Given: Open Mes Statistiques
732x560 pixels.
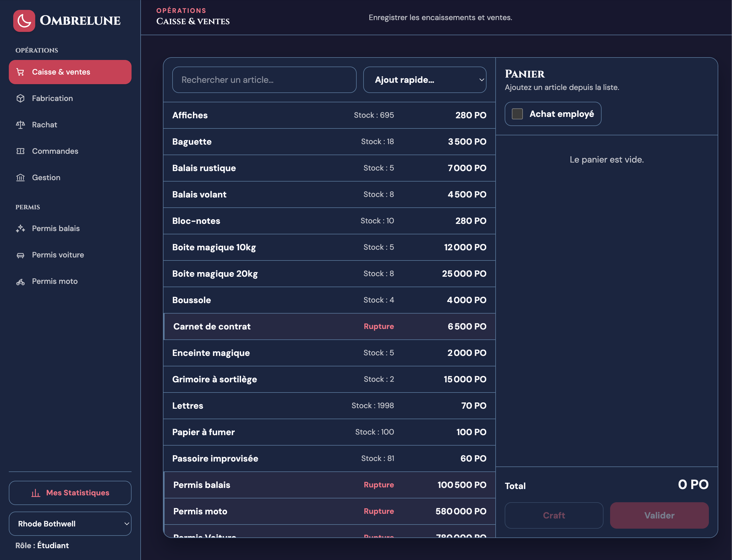Looking at the screenshot, I should pos(70,493).
